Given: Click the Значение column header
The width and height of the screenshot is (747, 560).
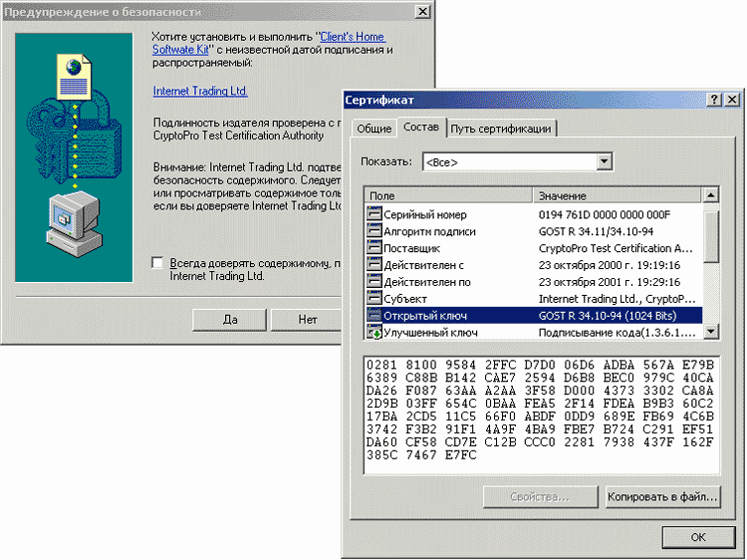Looking at the screenshot, I should coord(618,195).
